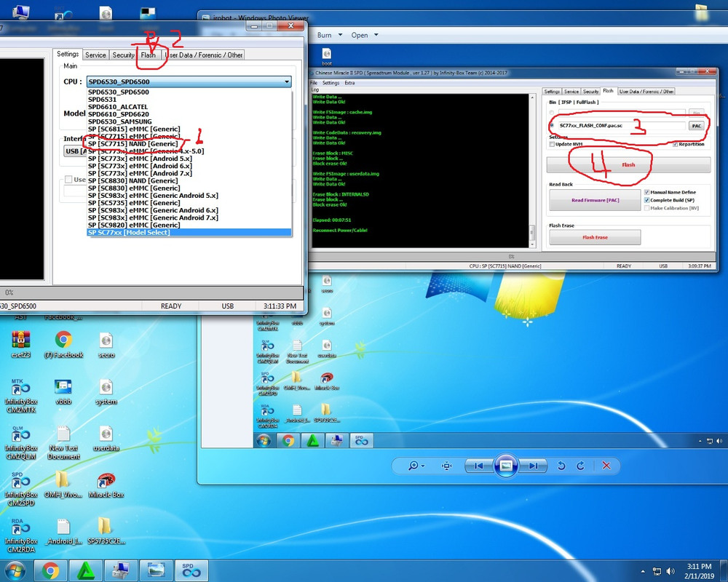Play slide show in Photo Viewer

click(x=506, y=466)
